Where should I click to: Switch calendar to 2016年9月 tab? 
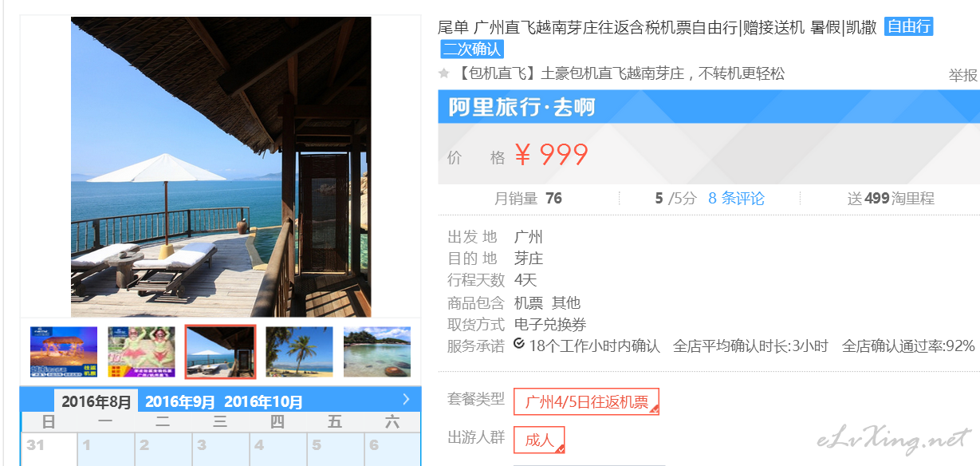click(180, 401)
